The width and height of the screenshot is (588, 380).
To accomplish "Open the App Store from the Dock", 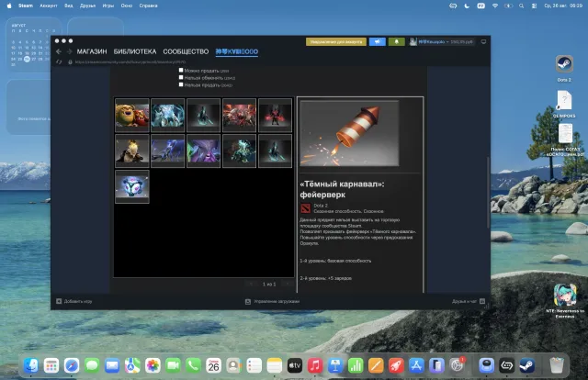I will click(x=416, y=365).
